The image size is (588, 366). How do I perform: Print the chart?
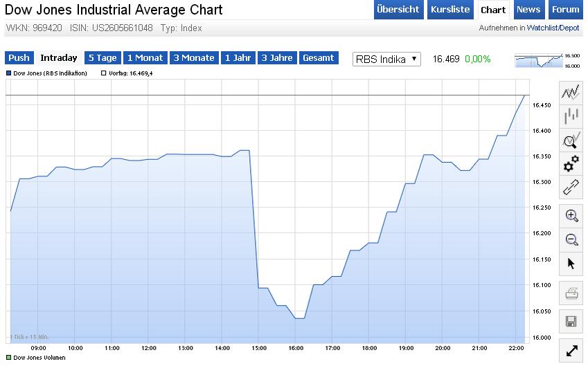[x=571, y=294]
